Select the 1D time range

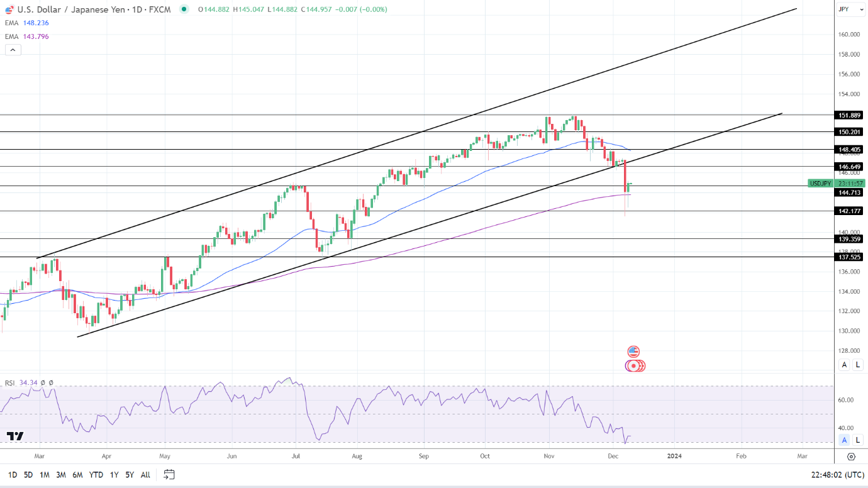12,475
